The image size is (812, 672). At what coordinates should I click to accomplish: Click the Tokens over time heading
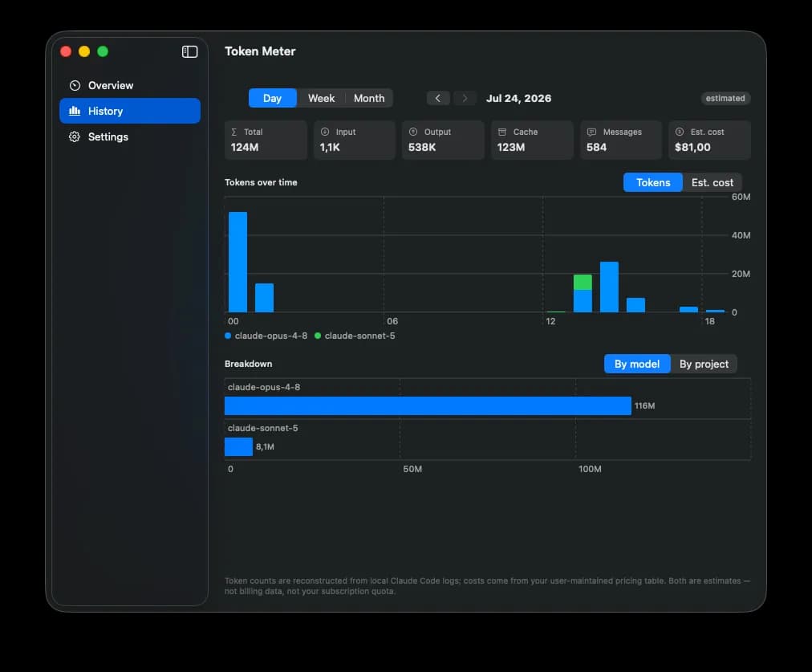pos(261,182)
